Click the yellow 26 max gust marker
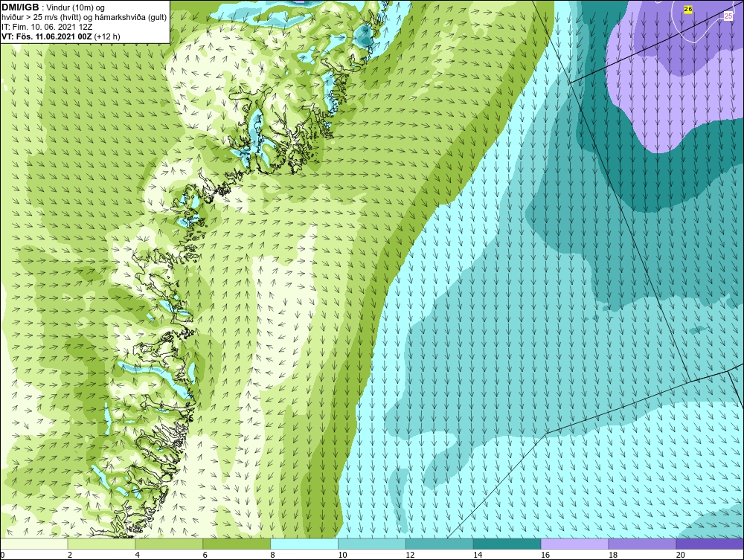The width and height of the screenshot is (744, 560). [x=688, y=9]
